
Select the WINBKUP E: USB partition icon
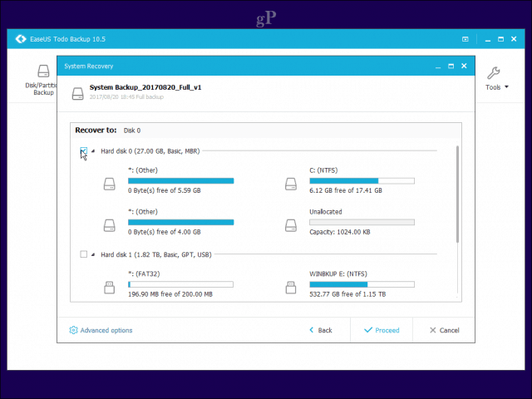coord(291,288)
